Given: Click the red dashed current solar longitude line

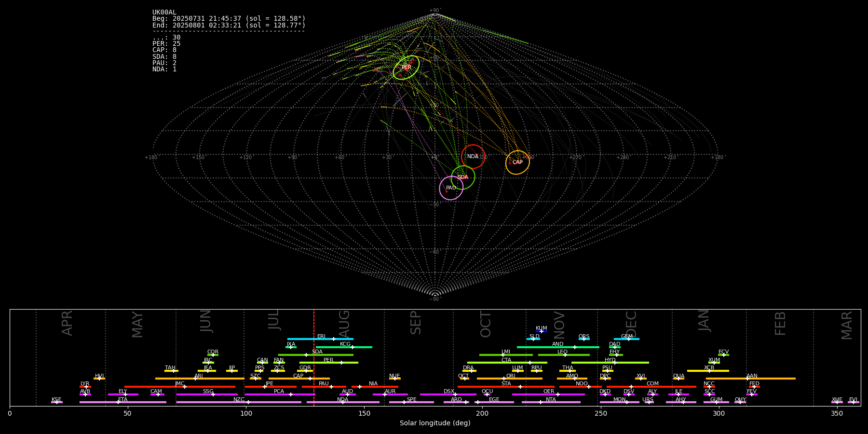Looking at the screenshot, I should 314,357.
